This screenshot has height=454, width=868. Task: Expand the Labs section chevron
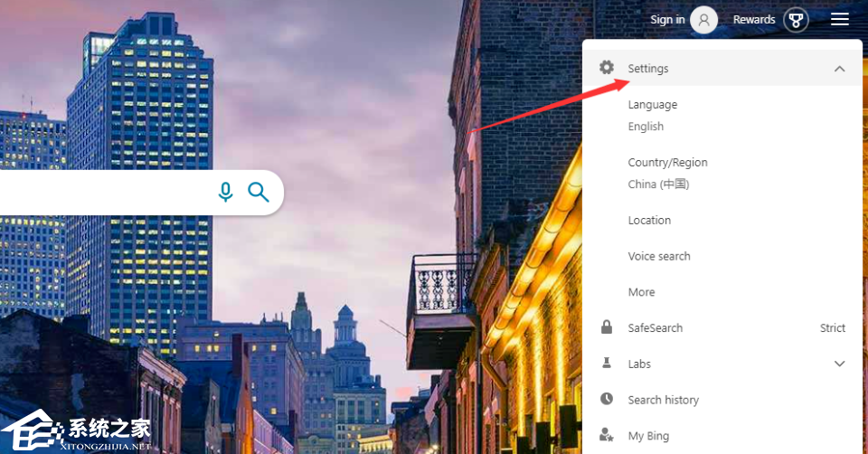coord(839,364)
